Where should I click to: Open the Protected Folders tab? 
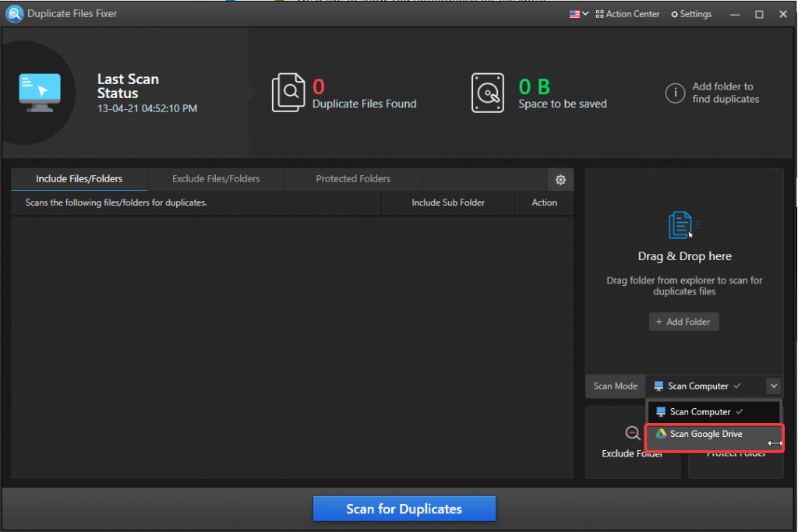pyautogui.click(x=353, y=179)
